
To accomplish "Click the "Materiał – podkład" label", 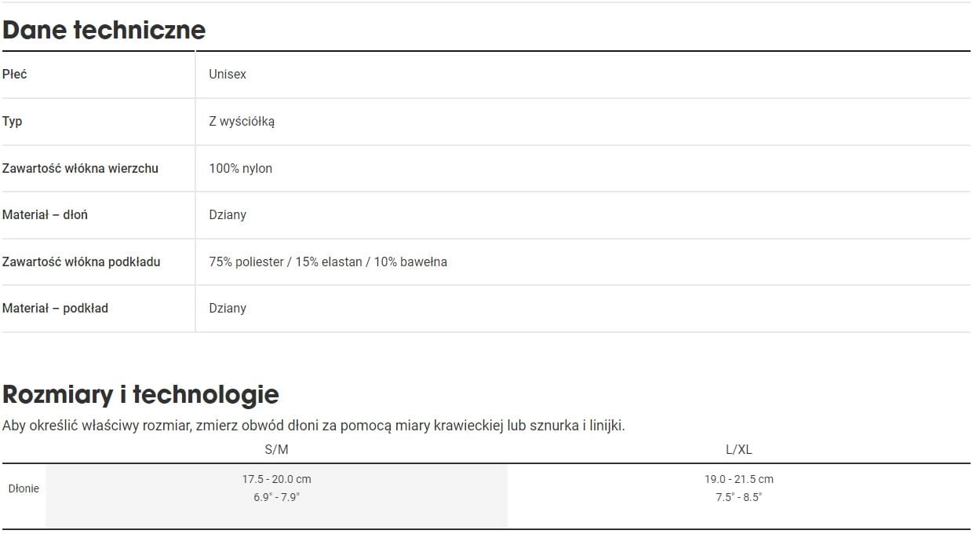I will click(55, 308).
